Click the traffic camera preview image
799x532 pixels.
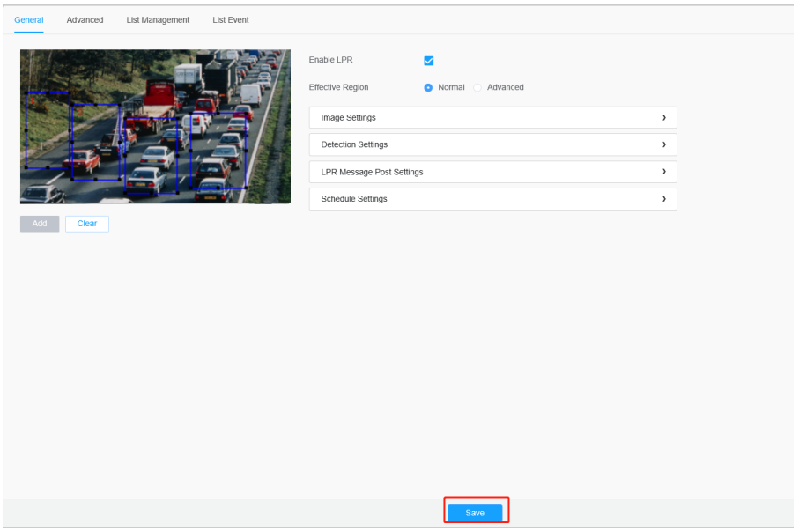(155, 126)
